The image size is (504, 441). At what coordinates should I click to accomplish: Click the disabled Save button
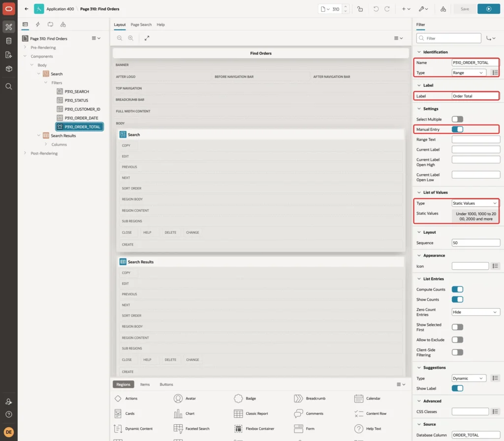click(465, 9)
